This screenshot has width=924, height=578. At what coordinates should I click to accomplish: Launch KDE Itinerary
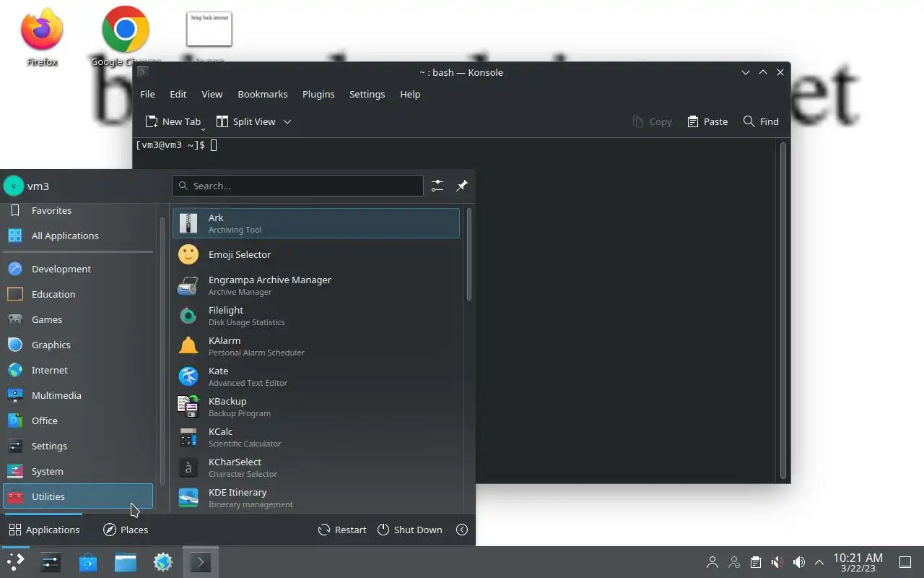pyautogui.click(x=316, y=498)
